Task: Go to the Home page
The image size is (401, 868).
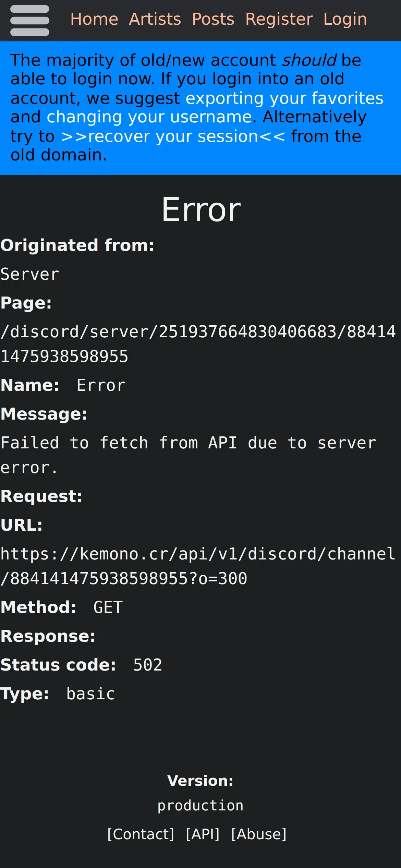Action: point(94,19)
